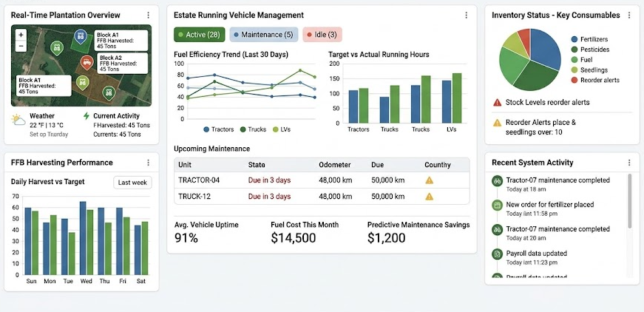This screenshot has width=644, height=312.
Task: Open the Last week period dropdown
Action: pos(132,183)
